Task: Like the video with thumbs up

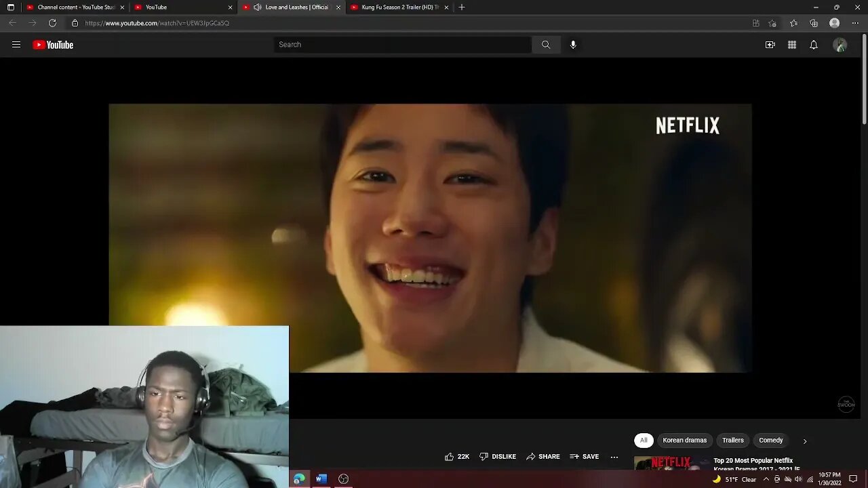Action: pyautogui.click(x=456, y=457)
